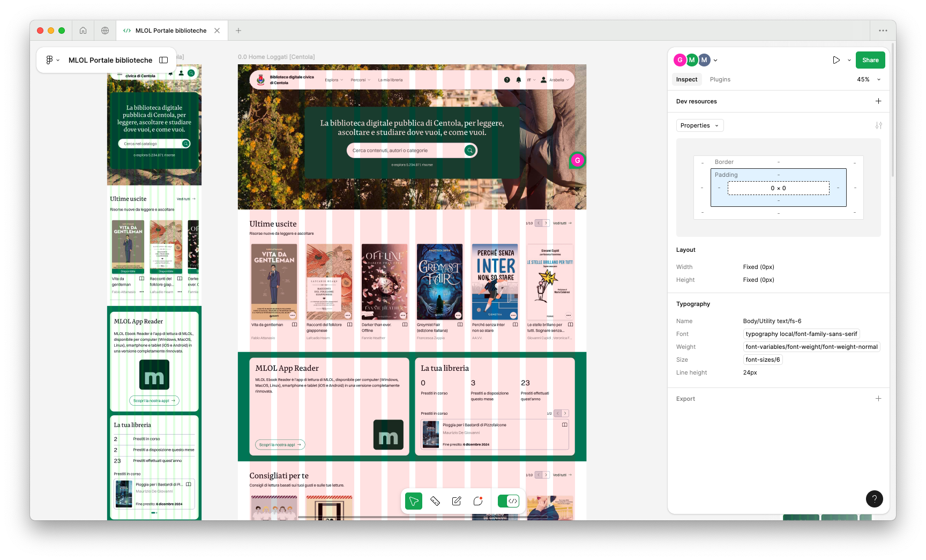Select the Inspect tab
The image size is (926, 560).
point(686,79)
